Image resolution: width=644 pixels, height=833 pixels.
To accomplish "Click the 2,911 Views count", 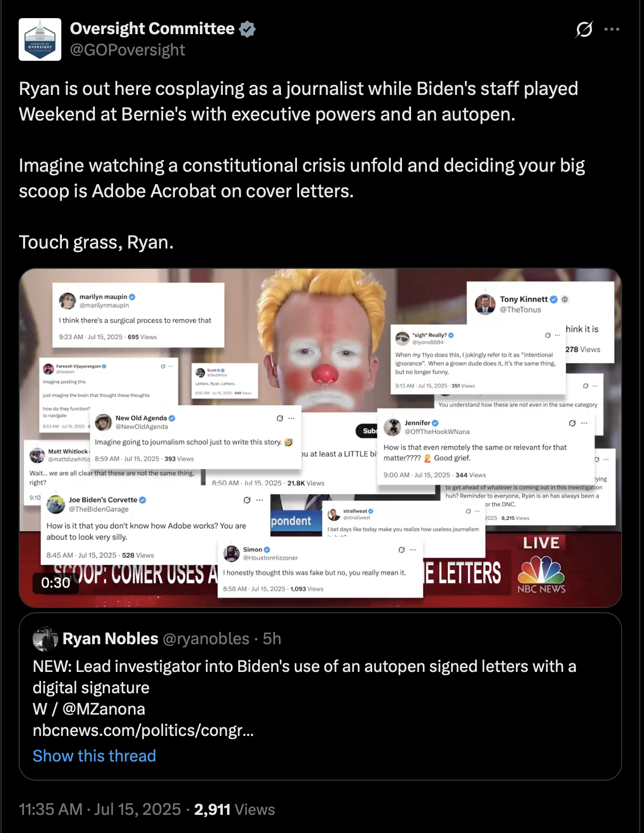I will [x=235, y=810].
